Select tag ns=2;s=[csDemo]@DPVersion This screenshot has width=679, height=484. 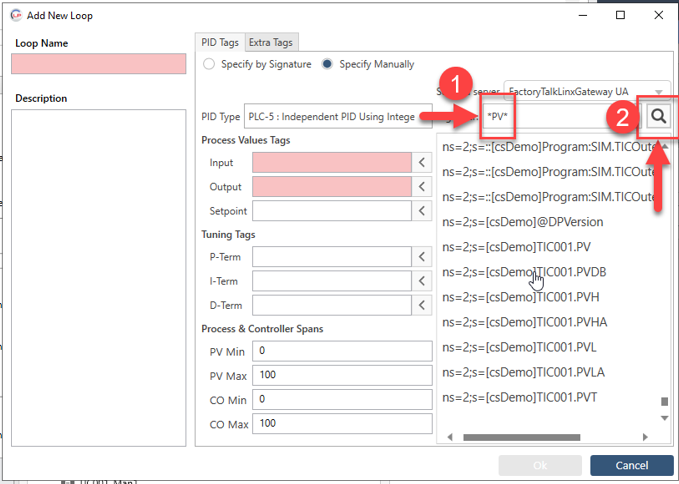(523, 222)
